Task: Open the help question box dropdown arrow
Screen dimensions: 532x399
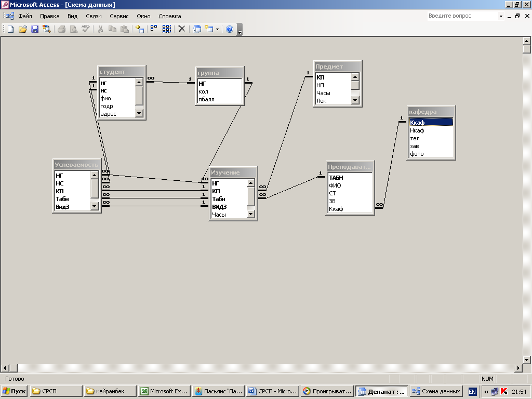Action: point(501,16)
